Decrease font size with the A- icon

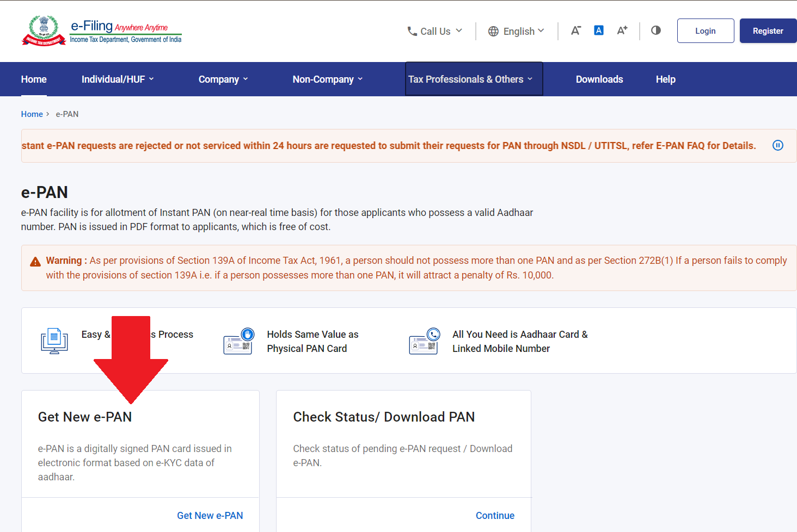tap(575, 31)
